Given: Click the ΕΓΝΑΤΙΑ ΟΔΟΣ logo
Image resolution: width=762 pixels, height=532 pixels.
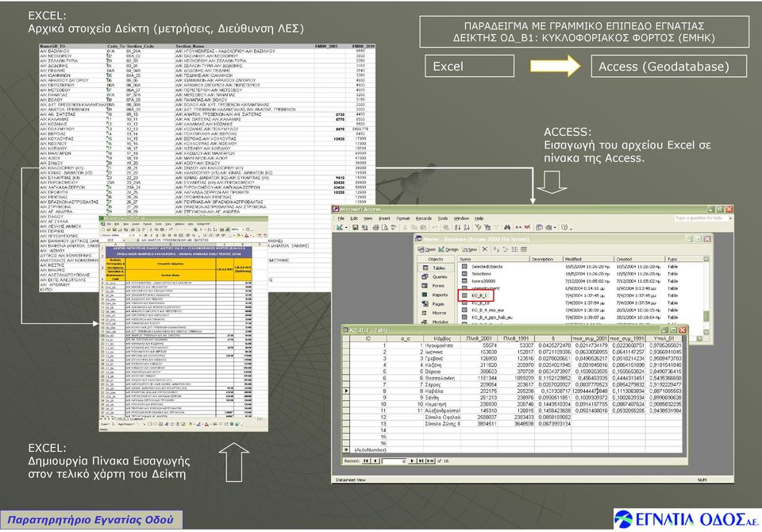Looking at the screenshot, I should click(x=687, y=519).
